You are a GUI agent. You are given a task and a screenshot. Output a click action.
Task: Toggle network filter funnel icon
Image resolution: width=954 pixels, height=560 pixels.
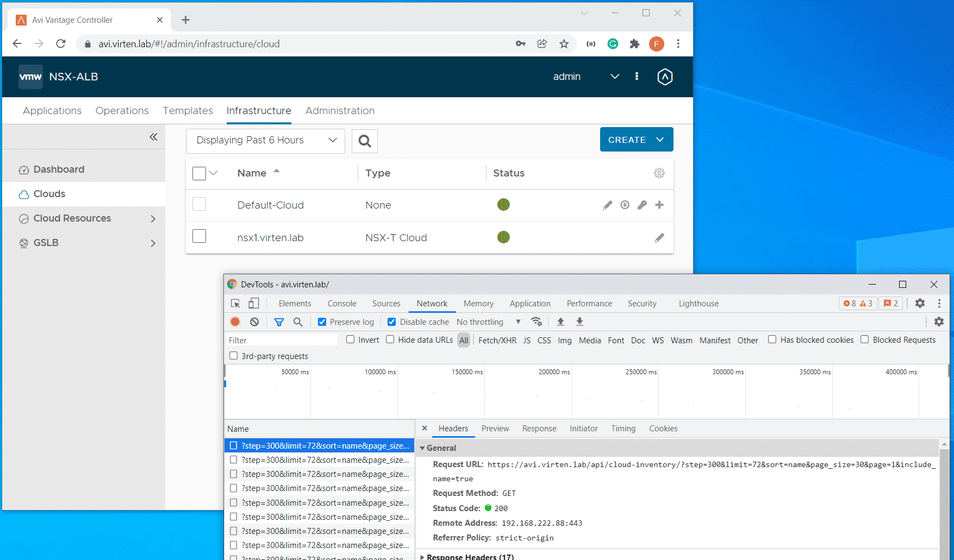pyautogui.click(x=279, y=322)
